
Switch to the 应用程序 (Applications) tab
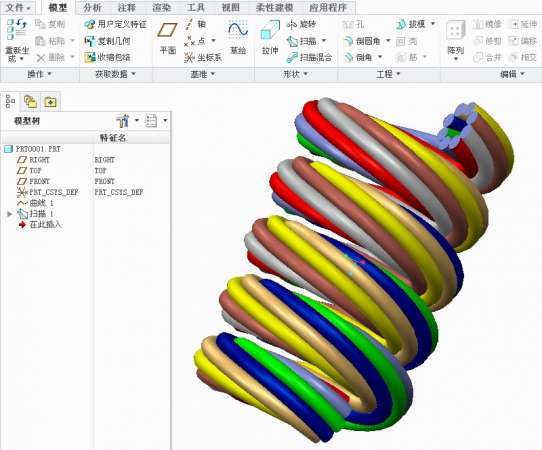(327, 7)
